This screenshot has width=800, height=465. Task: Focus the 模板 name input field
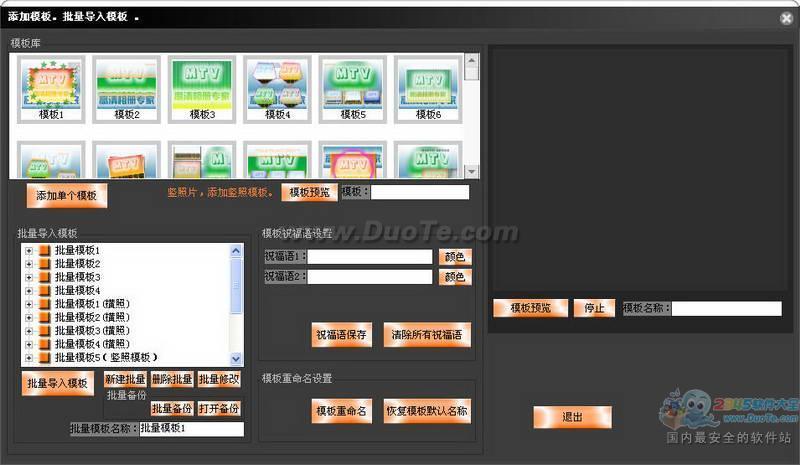pos(420,192)
